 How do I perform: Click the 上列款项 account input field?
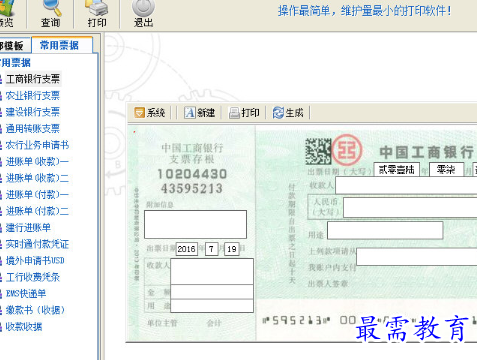click(417, 257)
